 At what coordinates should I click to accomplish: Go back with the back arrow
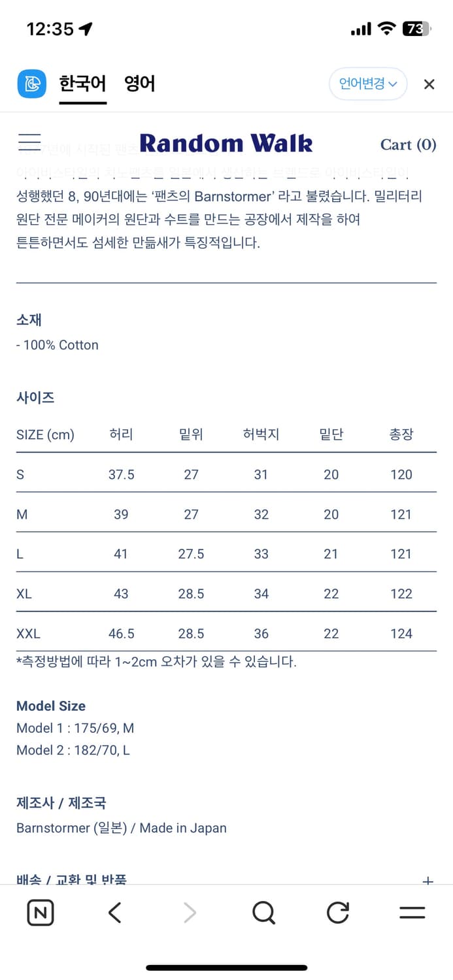click(x=115, y=913)
